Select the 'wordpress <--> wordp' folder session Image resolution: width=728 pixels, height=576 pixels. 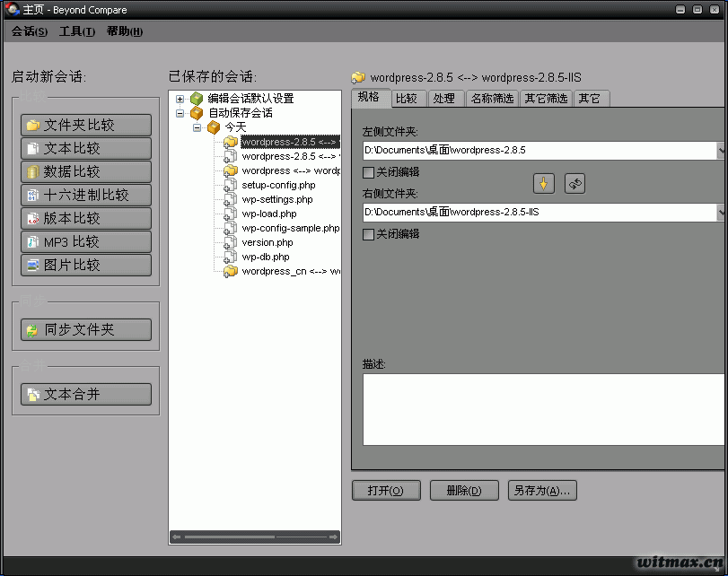coord(291,170)
